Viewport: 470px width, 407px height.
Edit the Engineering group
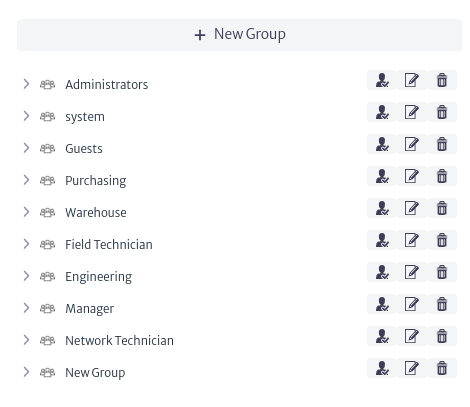tap(412, 272)
